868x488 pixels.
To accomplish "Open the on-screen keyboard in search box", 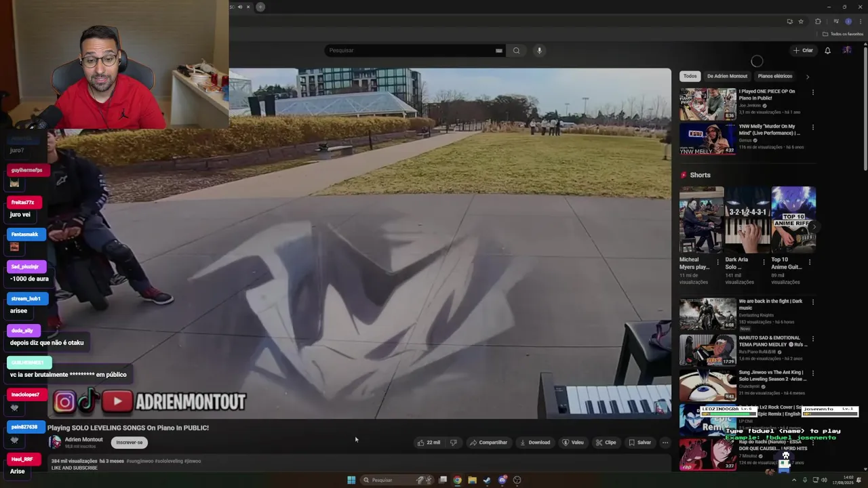I will 498,50.
